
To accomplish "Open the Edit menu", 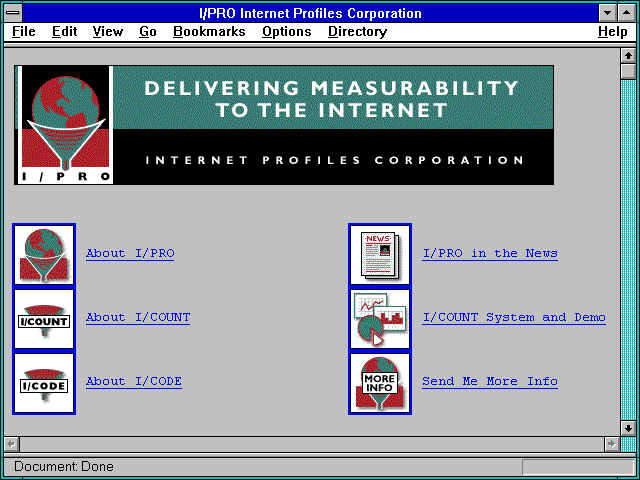I will [64, 32].
